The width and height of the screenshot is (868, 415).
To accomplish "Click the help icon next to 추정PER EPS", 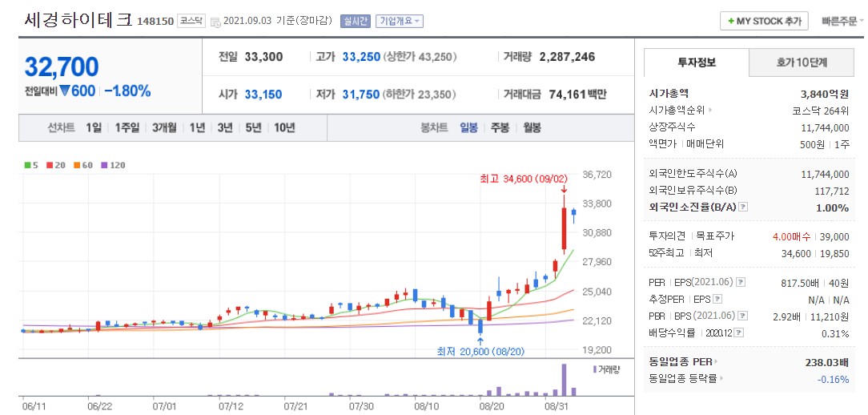I will pyautogui.click(x=717, y=299).
